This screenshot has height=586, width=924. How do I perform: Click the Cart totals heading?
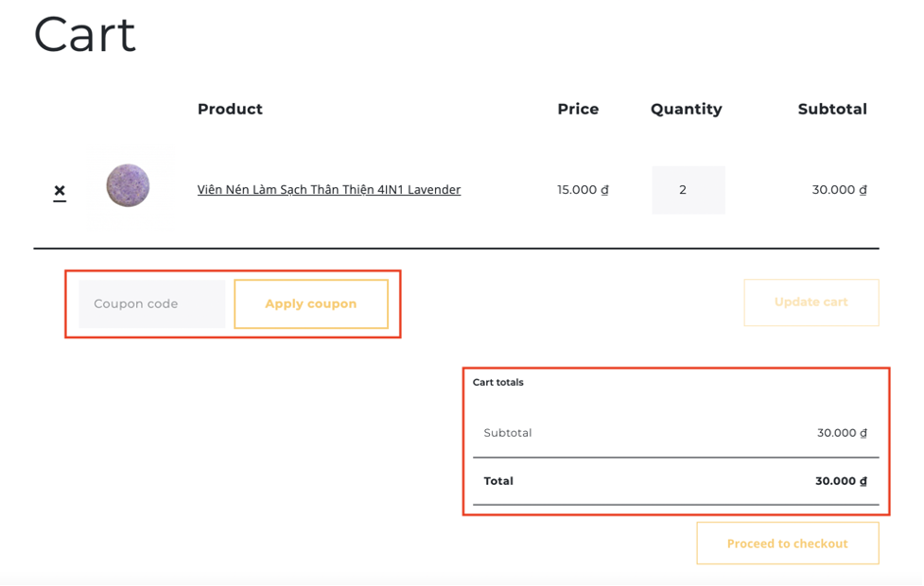tap(498, 383)
